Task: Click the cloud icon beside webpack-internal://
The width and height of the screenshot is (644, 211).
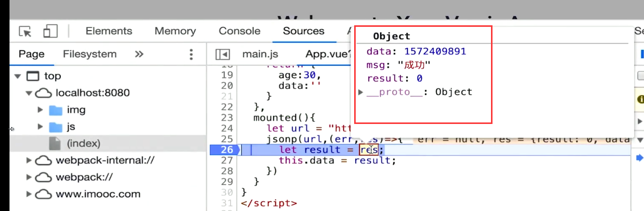Action: tap(44, 161)
